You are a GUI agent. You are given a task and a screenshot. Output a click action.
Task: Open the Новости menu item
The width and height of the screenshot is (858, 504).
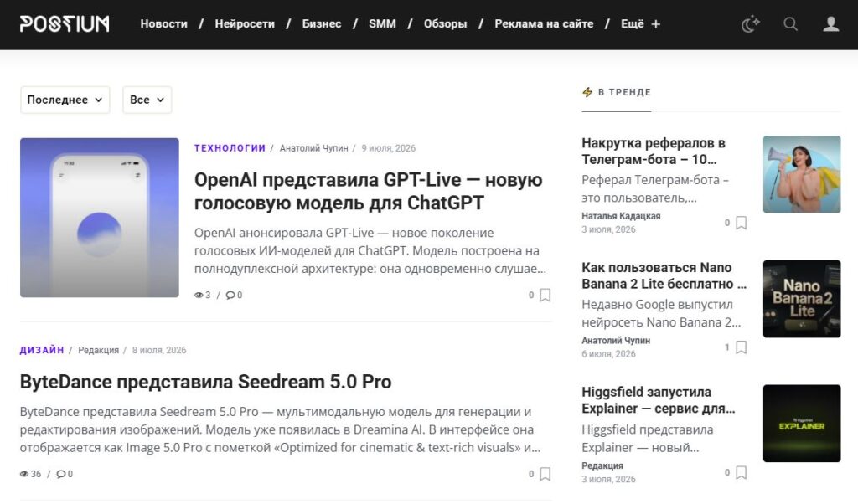click(163, 24)
